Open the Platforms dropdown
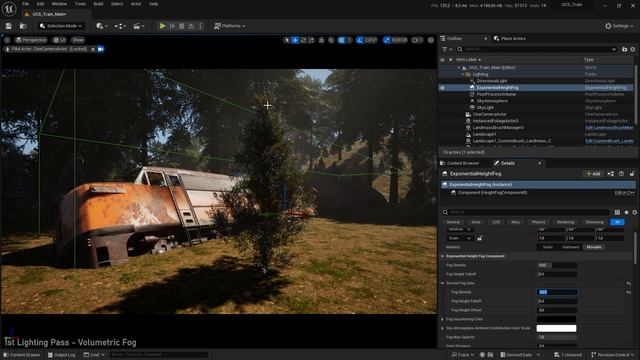Image resolution: width=640 pixels, height=360 pixels. click(x=230, y=26)
